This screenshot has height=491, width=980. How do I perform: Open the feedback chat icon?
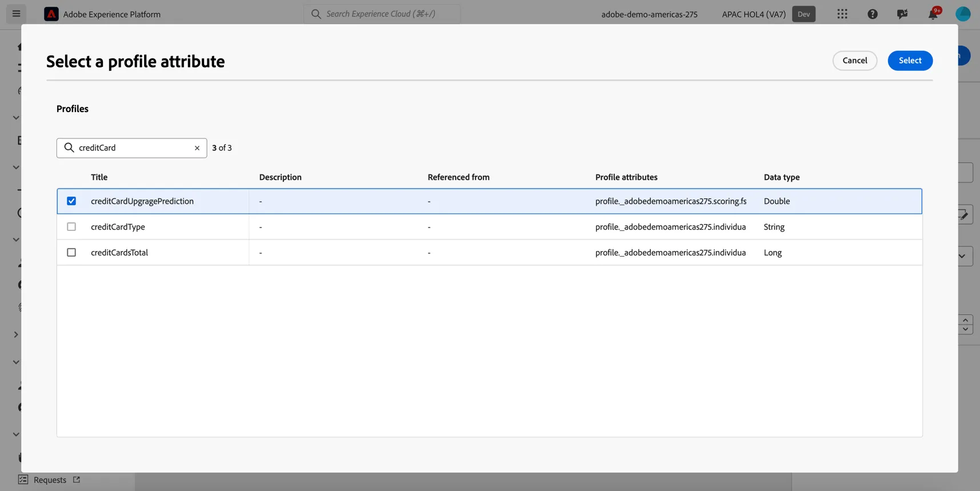tap(902, 14)
